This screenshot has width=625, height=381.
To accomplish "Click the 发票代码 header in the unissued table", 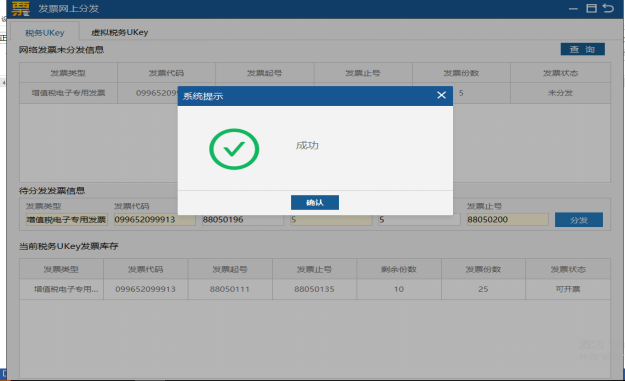I will 166,73.
